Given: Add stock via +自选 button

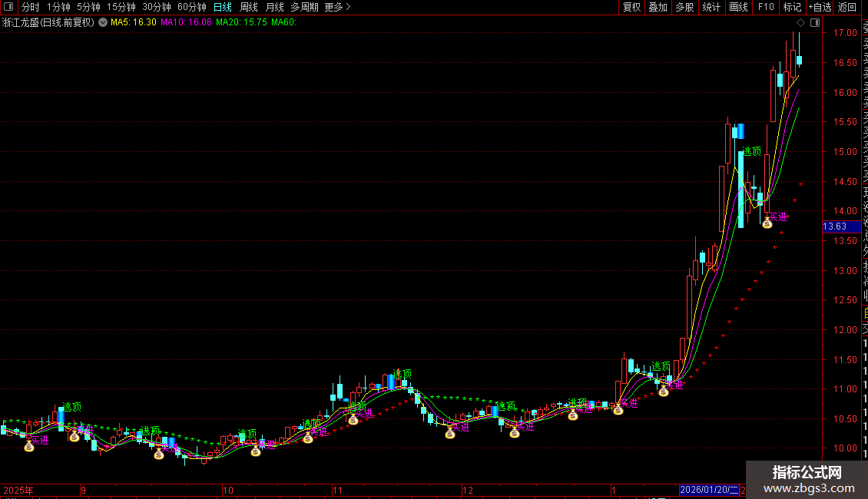Looking at the screenshot, I should coord(820,7).
